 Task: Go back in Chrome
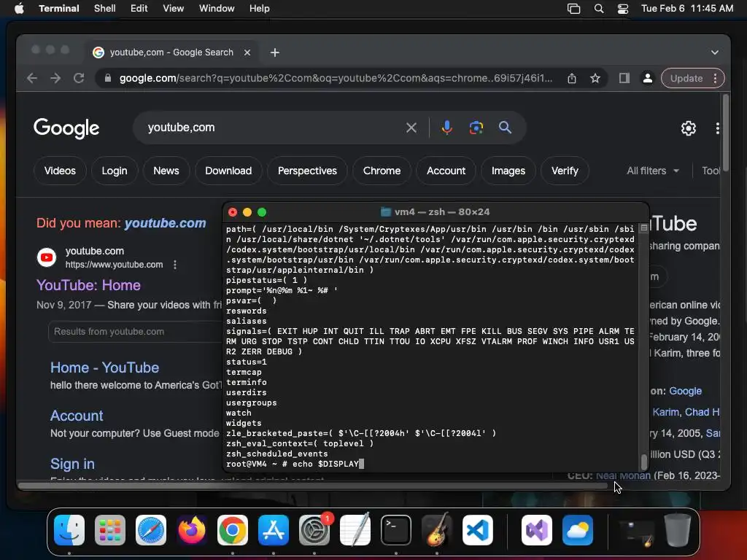tap(32, 78)
